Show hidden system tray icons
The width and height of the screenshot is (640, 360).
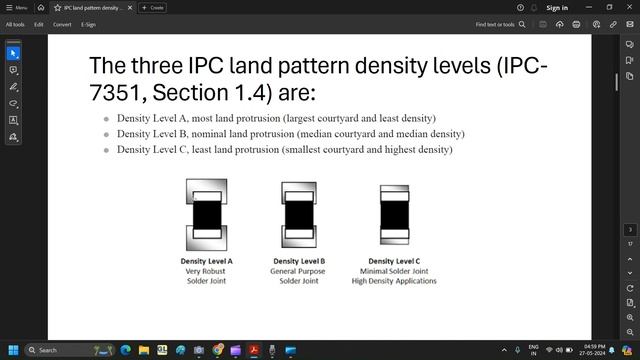pos(504,350)
